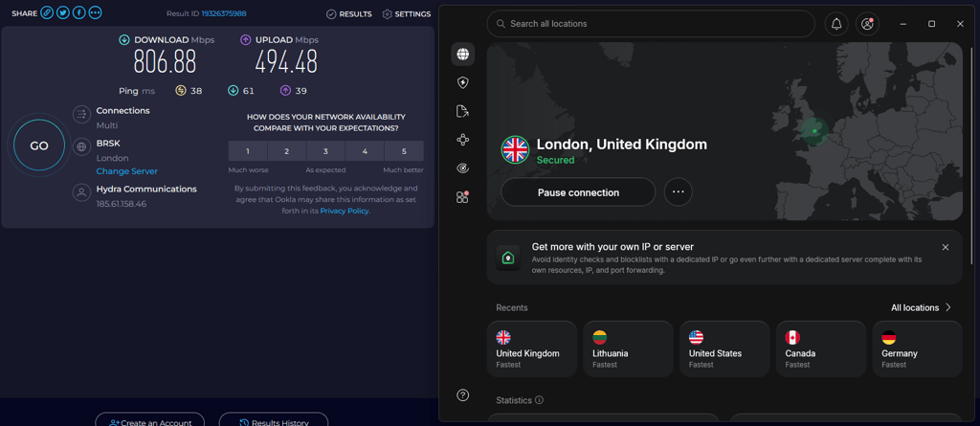Image resolution: width=980 pixels, height=426 pixels.
Task: Connect to Canada recent
Action: pos(820,349)
